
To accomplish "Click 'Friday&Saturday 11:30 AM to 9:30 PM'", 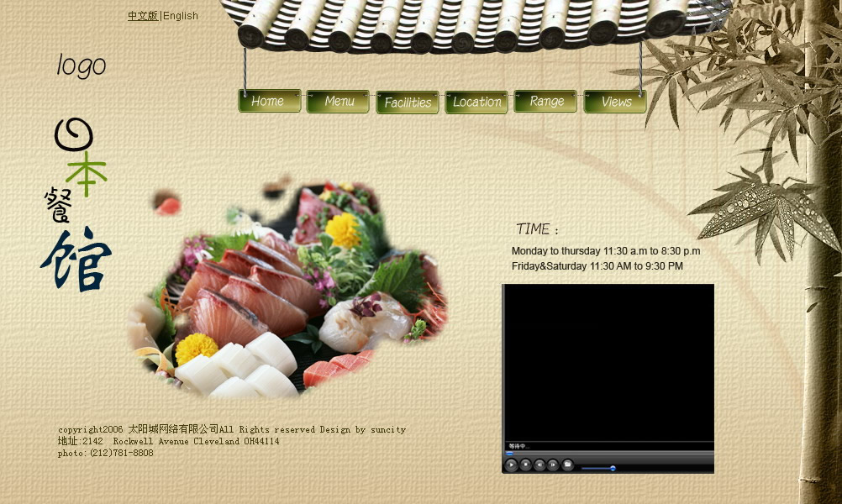I will click(597, 265).
